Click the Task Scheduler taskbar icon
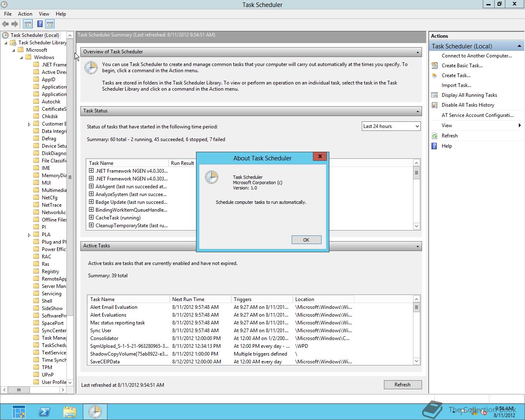This screenshot has height=420, width=525. tap(95, 412)
